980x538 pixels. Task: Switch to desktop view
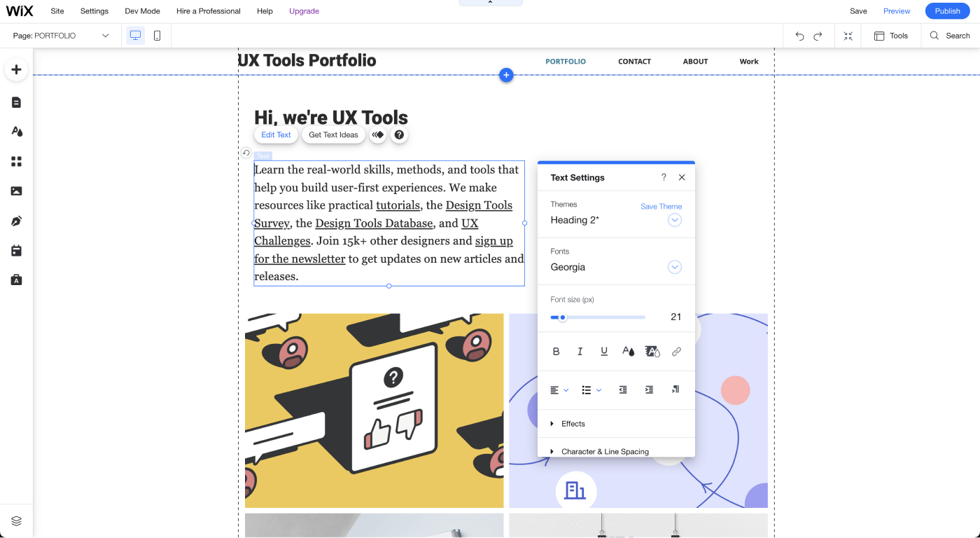point(136,36)
